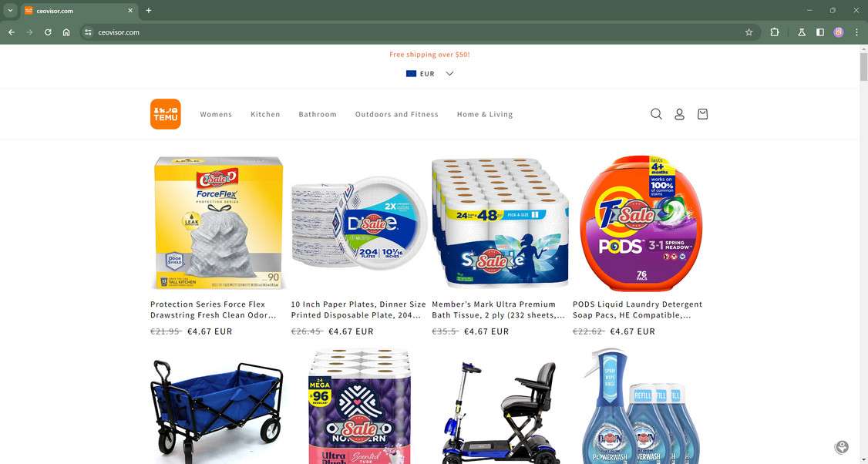This screenshot has height=464, width=868.
Task: Expand the EUR currency selector
Action: click(429, 74)
